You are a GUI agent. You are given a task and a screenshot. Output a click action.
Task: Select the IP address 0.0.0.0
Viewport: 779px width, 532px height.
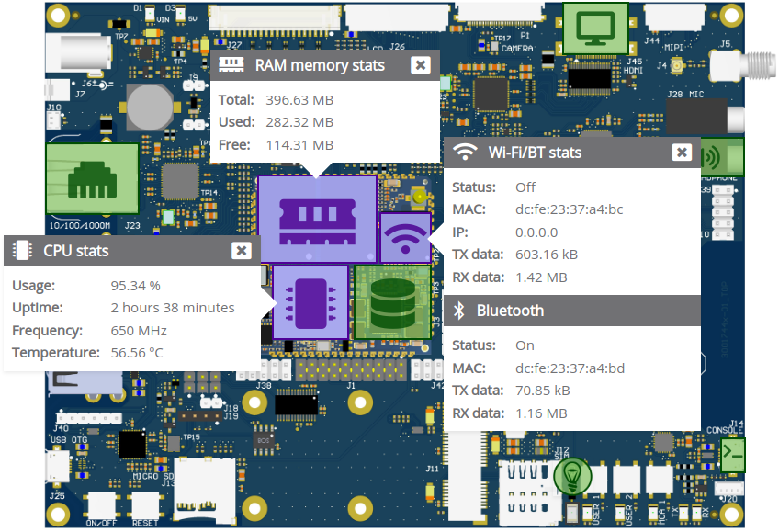(x=536, y=232)
